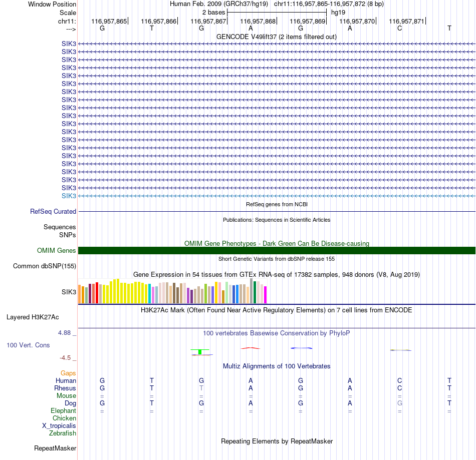The height and width of the screenshot is (460, 476).
Task: Click the Zebrafish alignment row label
Action: pos(63,433)
